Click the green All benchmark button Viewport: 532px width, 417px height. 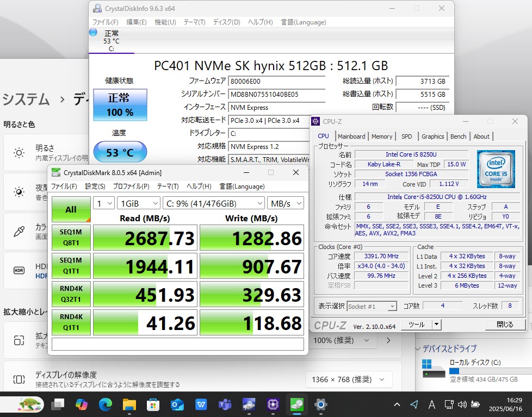71,209
